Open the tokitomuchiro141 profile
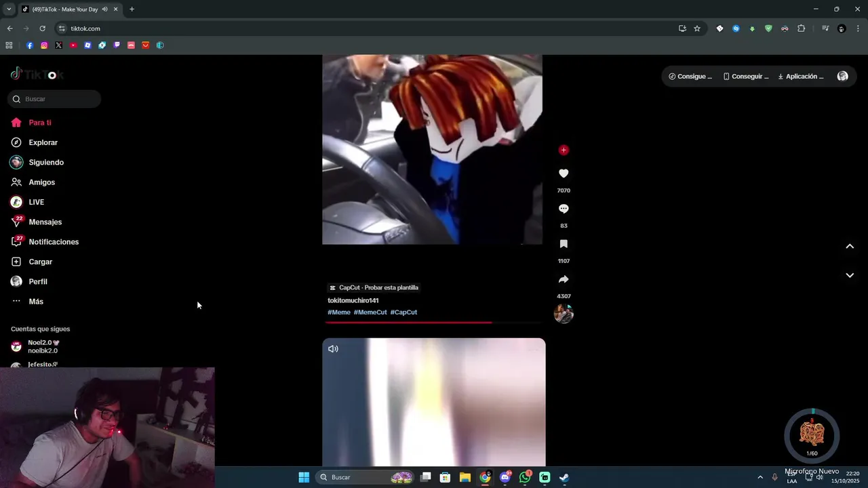The image size is (868, 488). click(353, 300)
